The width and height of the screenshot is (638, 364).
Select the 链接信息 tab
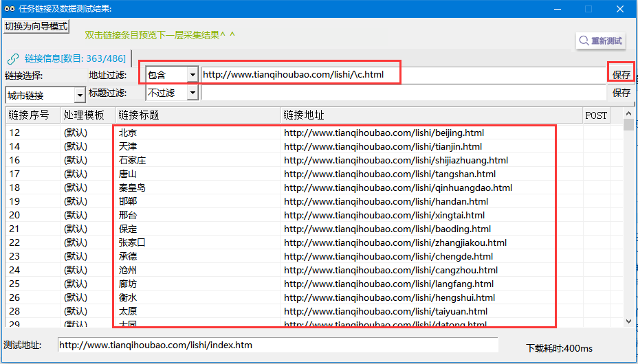click(x=66, y=58)
